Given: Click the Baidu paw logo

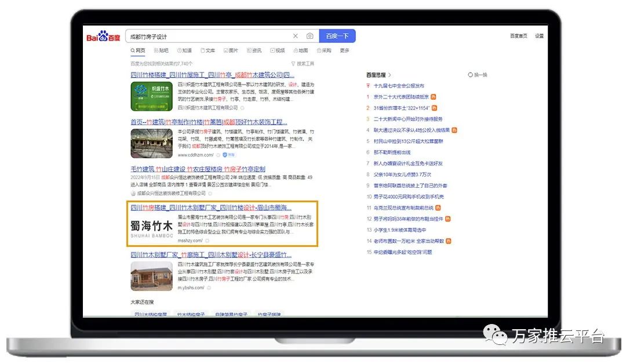Looking at the screenshot, I should tap(103, 37).
